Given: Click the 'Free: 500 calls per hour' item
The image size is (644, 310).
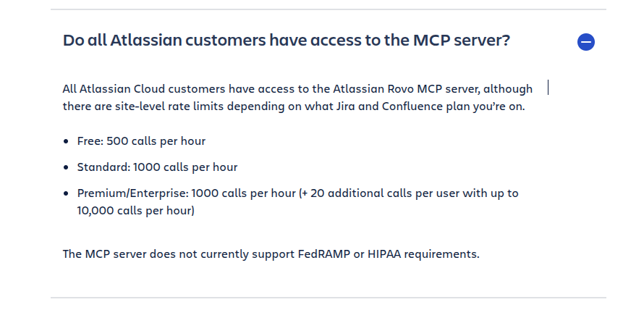Looking at the screenshot, I should click(x=141, y=141).
